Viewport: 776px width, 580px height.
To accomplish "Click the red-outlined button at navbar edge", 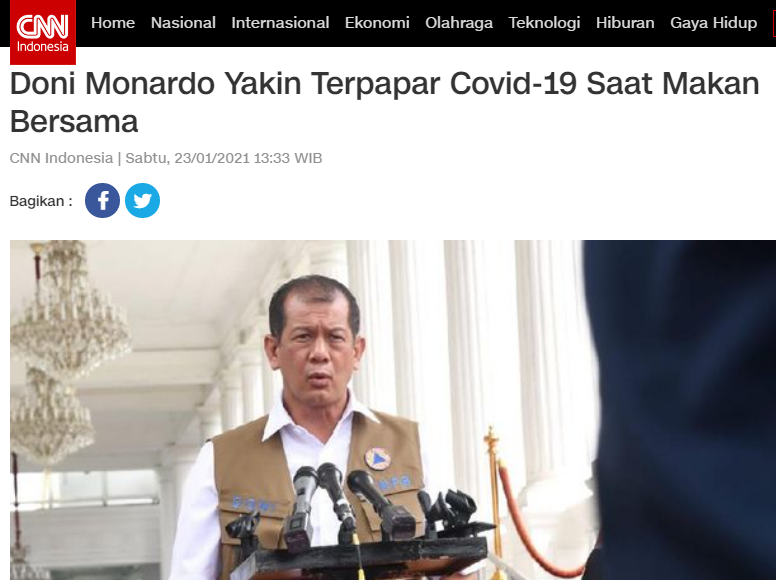I will [x=774, y=23].
